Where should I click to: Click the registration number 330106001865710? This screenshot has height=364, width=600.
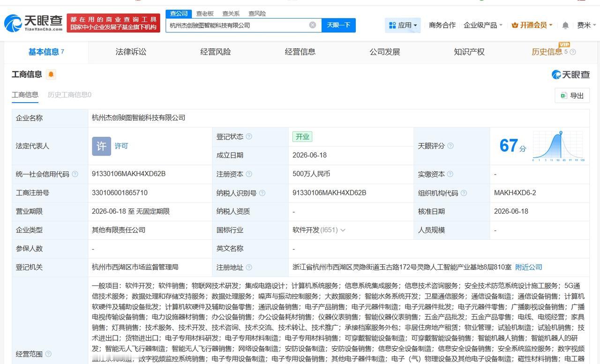[x=120, y=193]
